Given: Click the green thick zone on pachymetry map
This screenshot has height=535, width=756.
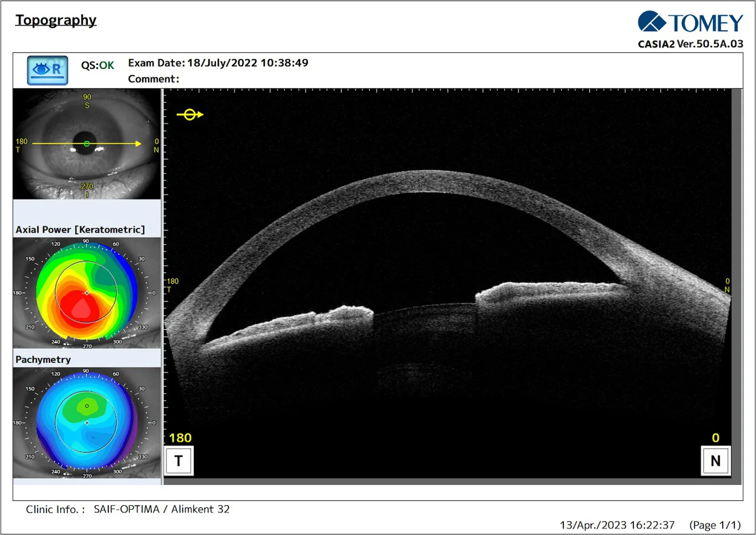Looking at the screenshot, I should 86,407.
